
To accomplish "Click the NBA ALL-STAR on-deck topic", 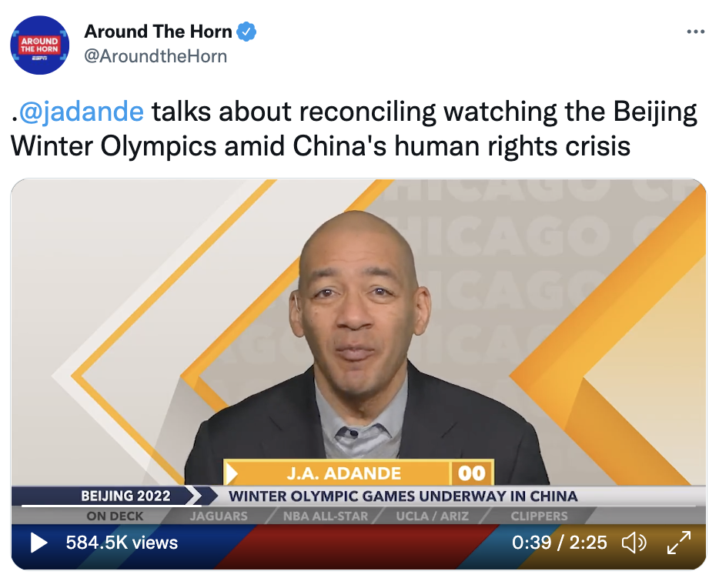I will [x=326, y=516].
